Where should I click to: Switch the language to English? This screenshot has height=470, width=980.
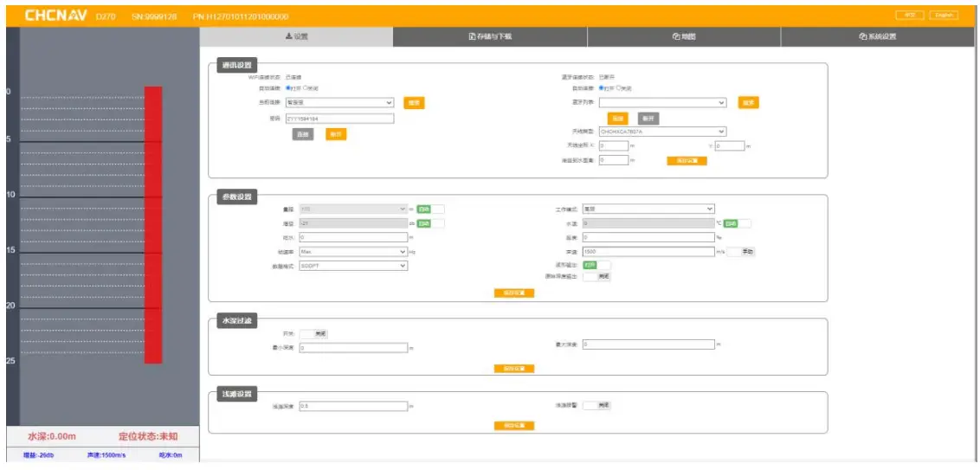(944, 16)
